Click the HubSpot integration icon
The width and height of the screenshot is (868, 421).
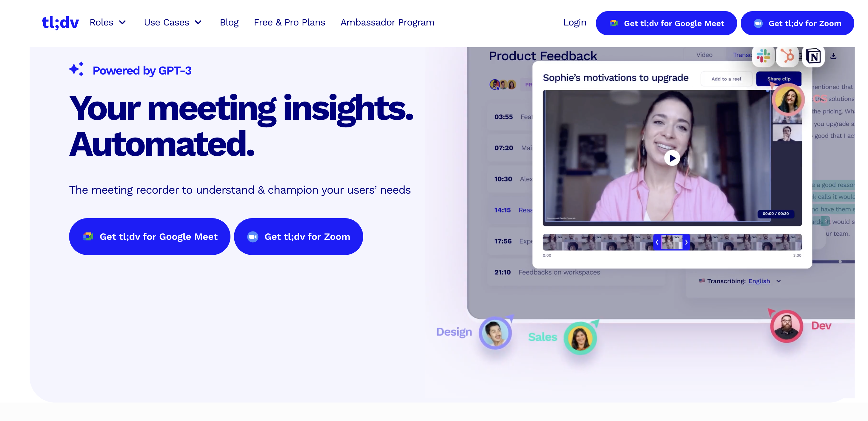[x=787, y=56]
